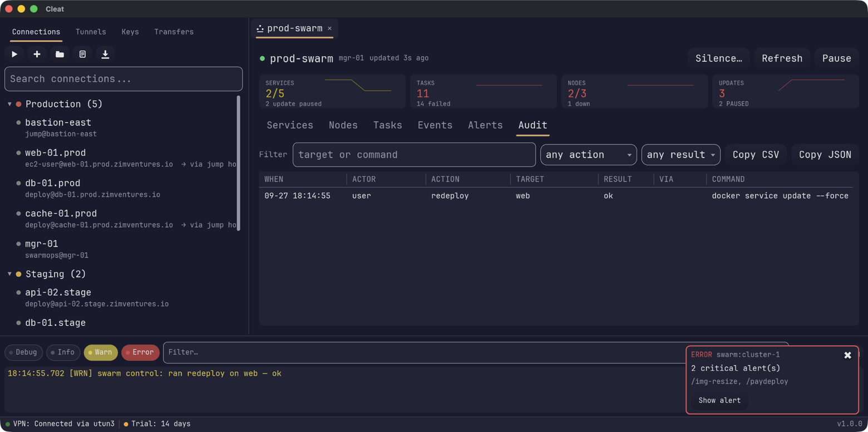Disable the Warn log level filter
The width and height of the screenshot is (868, 432).
(x=100, y=352)
